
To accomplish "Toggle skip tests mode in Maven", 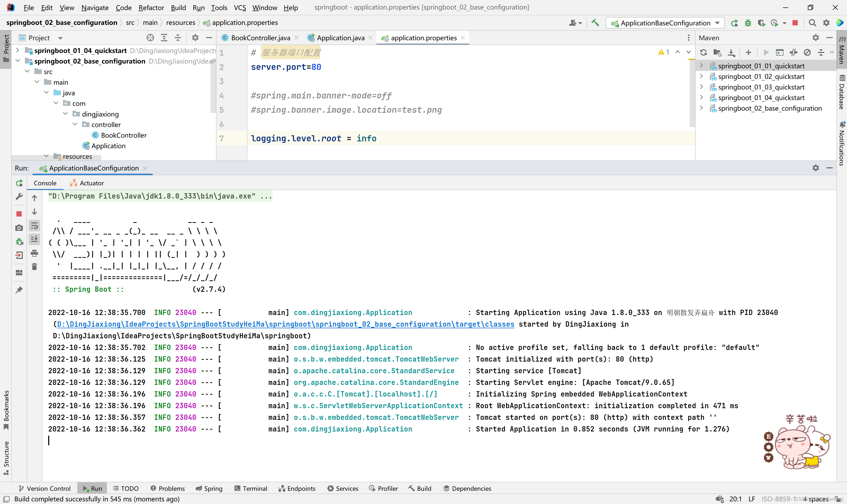I will pos(807,52).
